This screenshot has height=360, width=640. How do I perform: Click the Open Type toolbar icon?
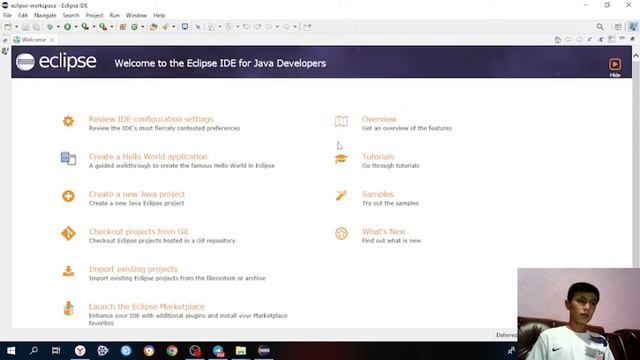point(153,27)
